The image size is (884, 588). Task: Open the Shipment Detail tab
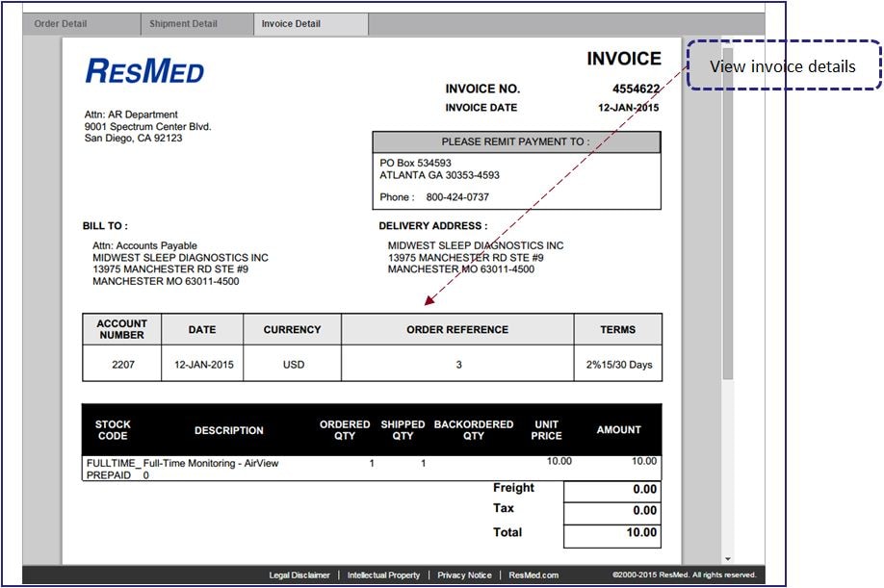pyautogui.click(x=183, y=24)
